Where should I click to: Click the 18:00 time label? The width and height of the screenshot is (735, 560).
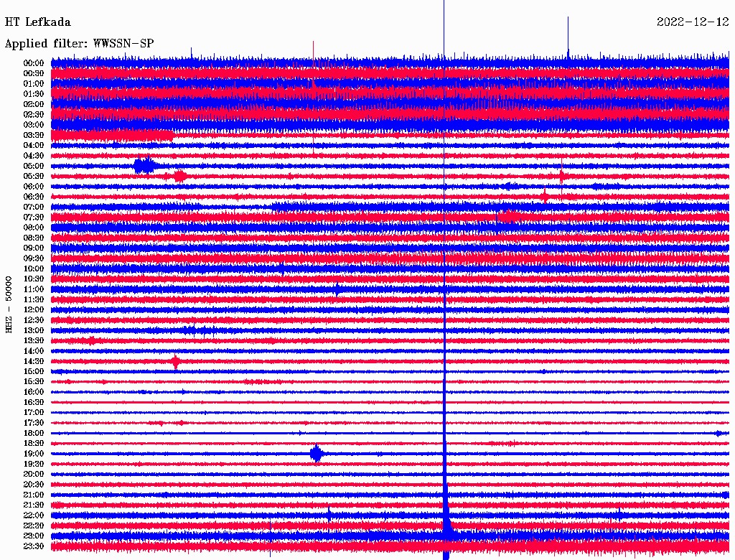pyautogui.click(x=34, y=434)
